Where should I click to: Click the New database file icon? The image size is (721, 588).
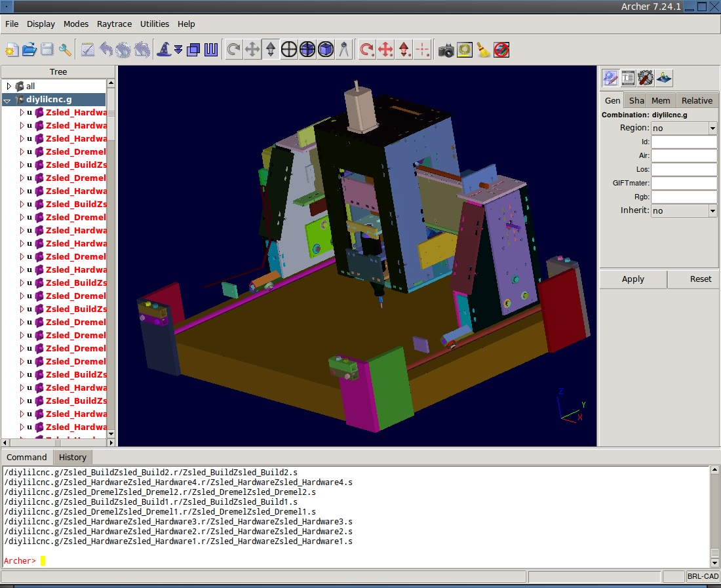(12, 50)
